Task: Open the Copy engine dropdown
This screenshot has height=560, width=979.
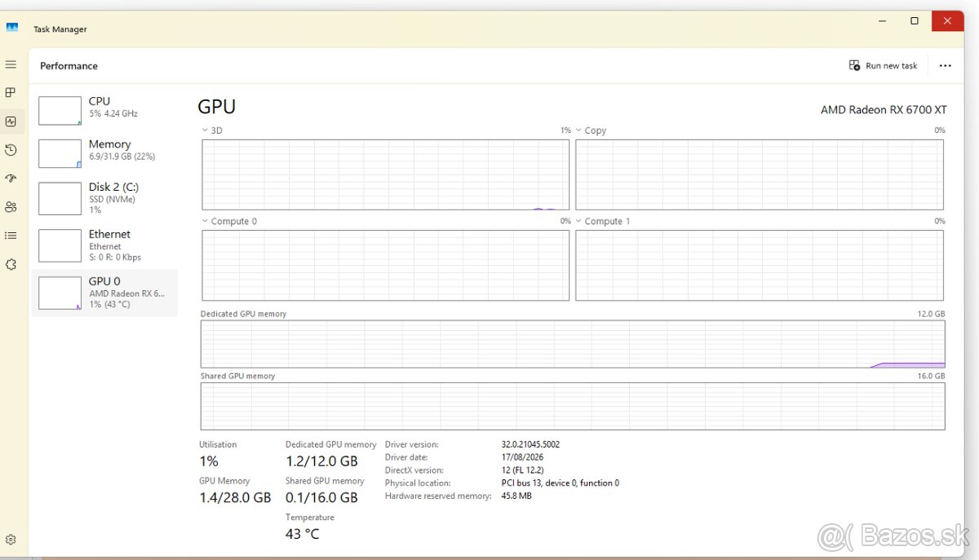Action: [591, 130]
